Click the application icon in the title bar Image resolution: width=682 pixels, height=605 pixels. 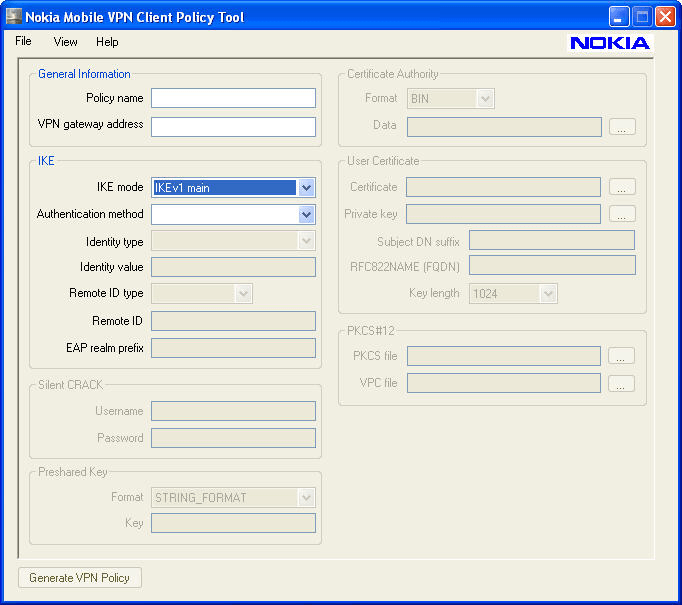click(14, 16)
